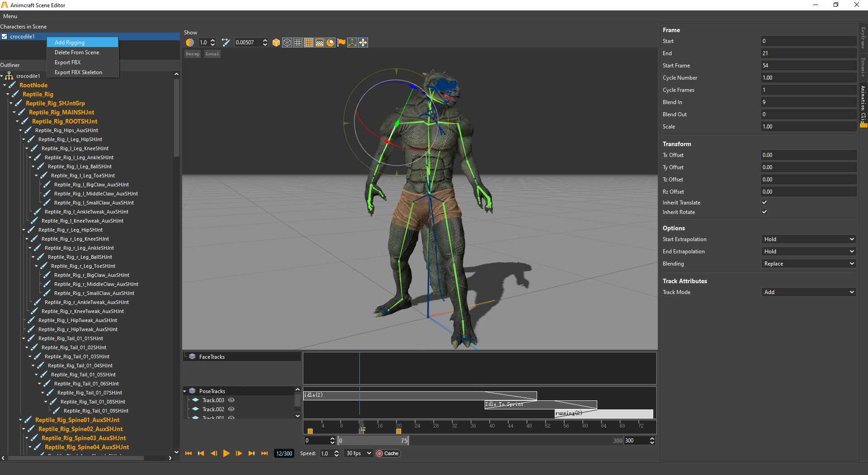Screen dimensions: 868x475
Task: Toggle the Local space mode button
Action: (x=212, y=54)
